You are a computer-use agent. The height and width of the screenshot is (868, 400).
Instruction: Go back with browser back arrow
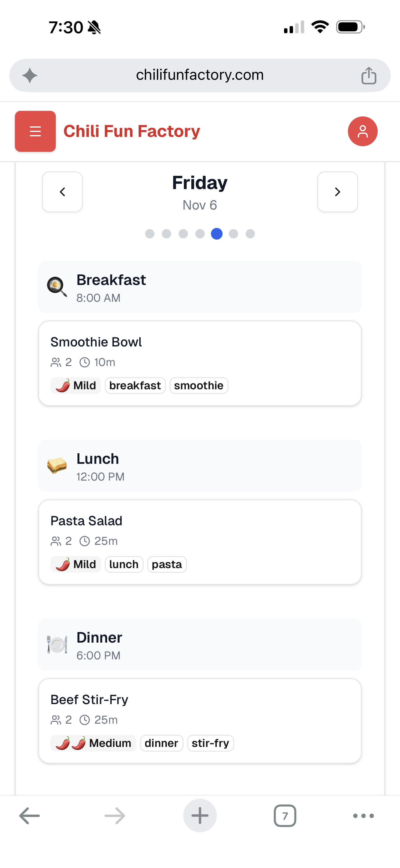pos(30,816)
